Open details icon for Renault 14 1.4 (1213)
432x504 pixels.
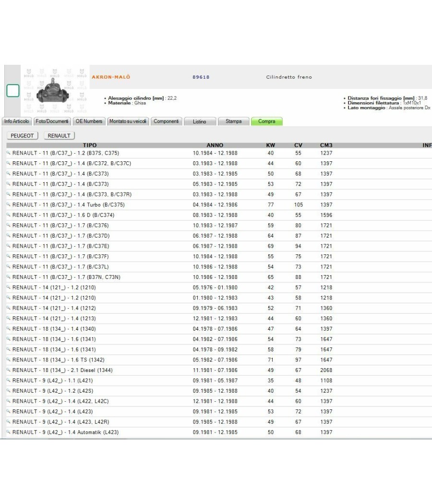pyautogui.click(x=8, y=318)
